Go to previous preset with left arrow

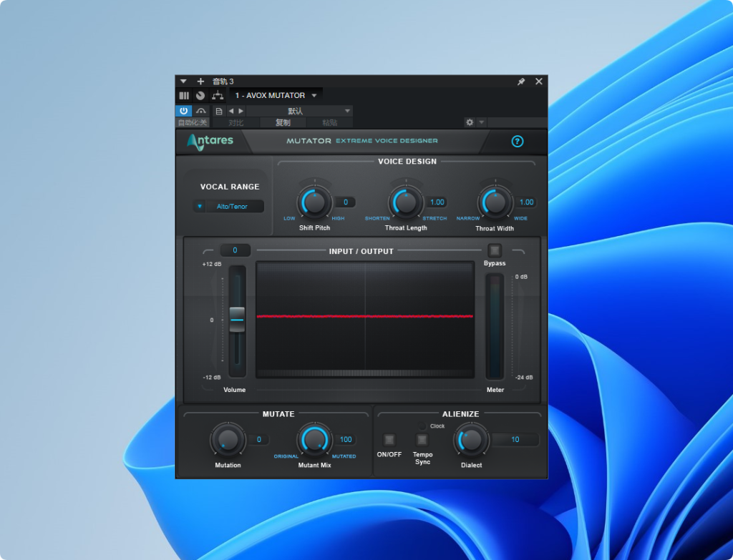point(231,111)
